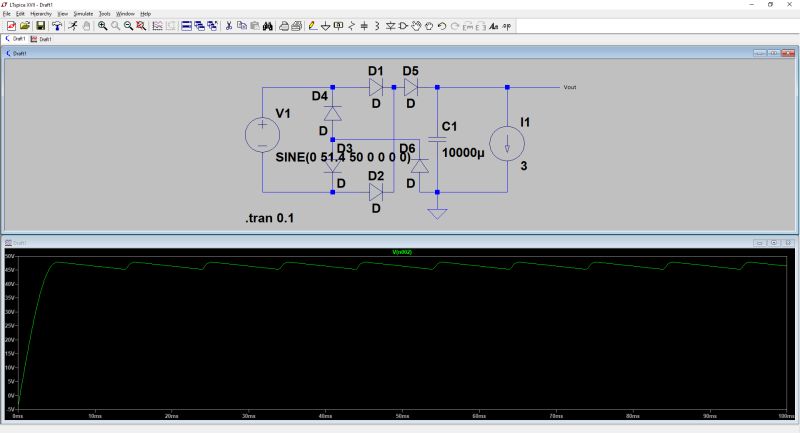Open the View menu
Viewport: 800px width, 433px height.
(x=62, y=14)
